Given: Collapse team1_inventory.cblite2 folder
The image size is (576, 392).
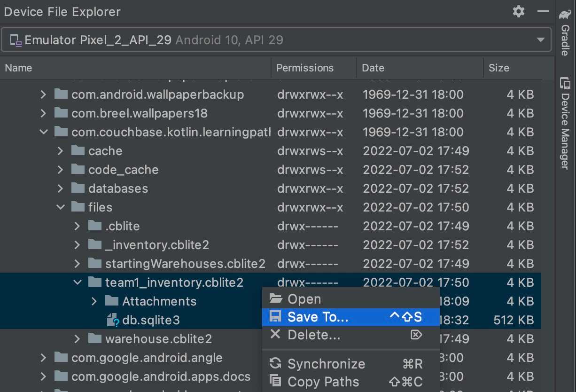Looking at the screenshot, I should [x=77, y=282].
